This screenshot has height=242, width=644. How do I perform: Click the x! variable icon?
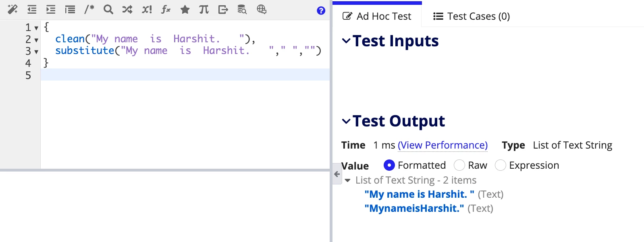(x=147, y=9)
